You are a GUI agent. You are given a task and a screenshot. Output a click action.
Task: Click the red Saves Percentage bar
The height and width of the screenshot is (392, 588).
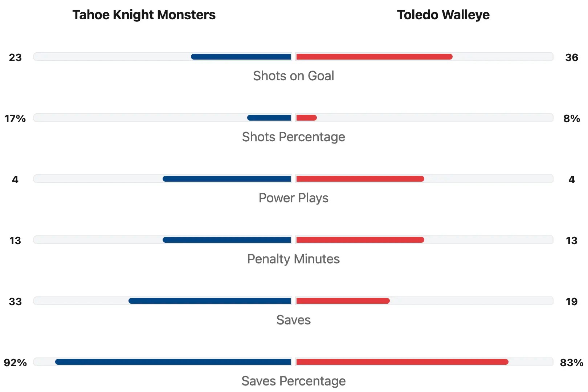point(402,362)
